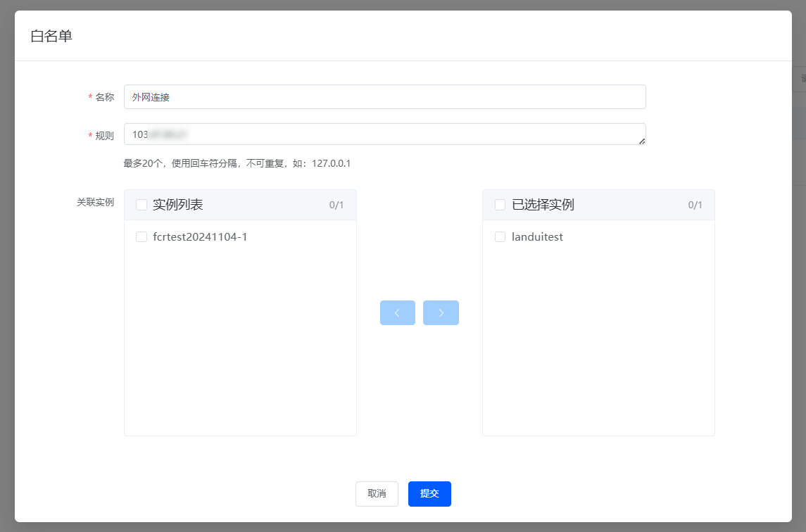Screen dimensions: 806x532
Task: Click the 已选择实例 panel header title
Action: coord(543,205)
